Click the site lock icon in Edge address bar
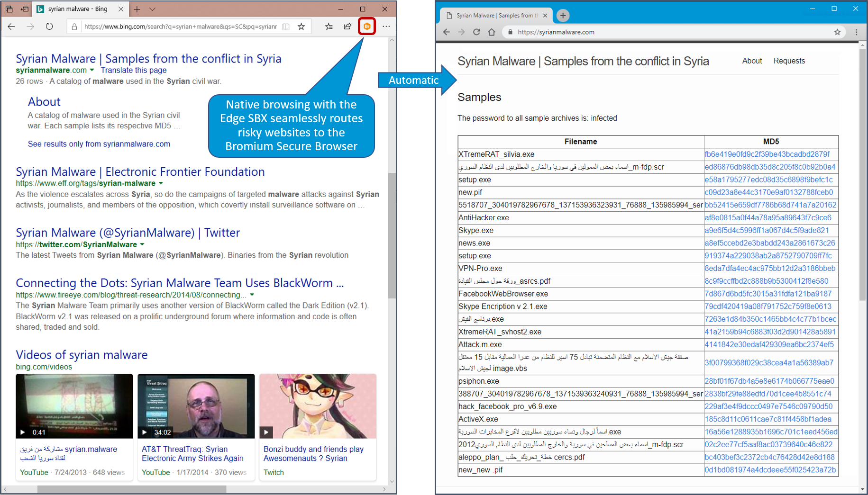 74,27
